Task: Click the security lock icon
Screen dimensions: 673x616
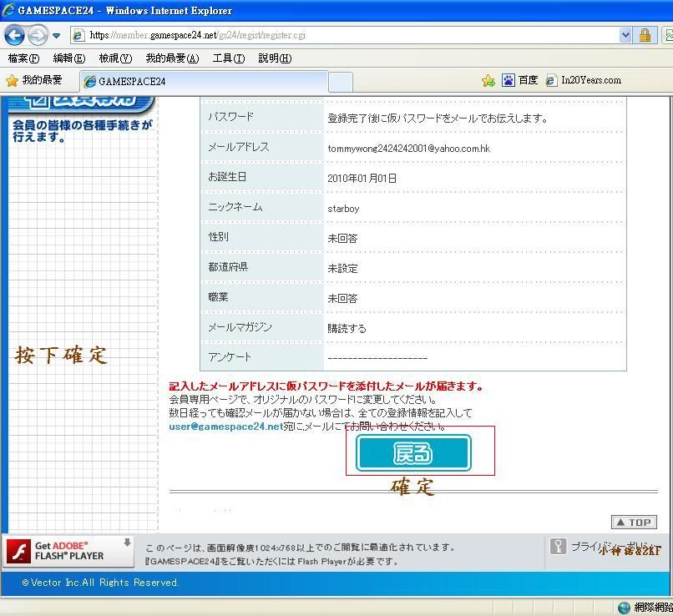Action: tap(645, 35)
